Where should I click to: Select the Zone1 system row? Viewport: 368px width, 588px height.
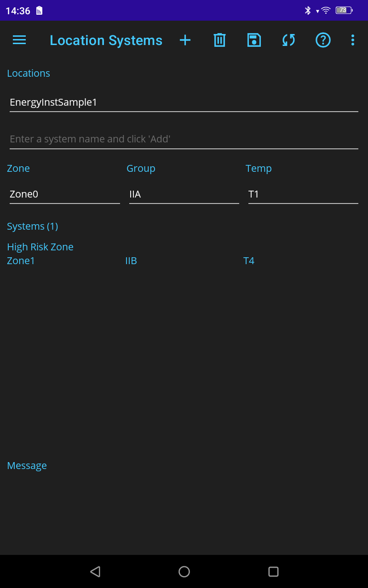point(21,260)
